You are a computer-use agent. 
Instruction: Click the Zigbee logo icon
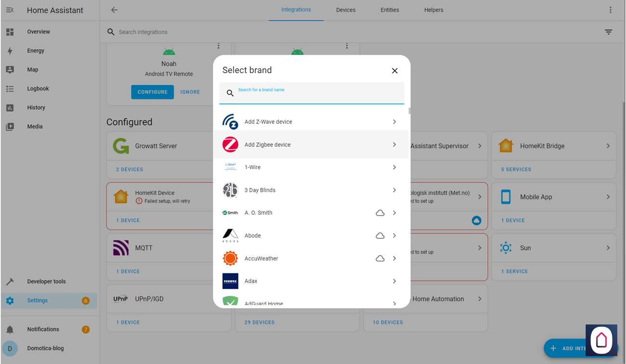click(x=230, y=144)
